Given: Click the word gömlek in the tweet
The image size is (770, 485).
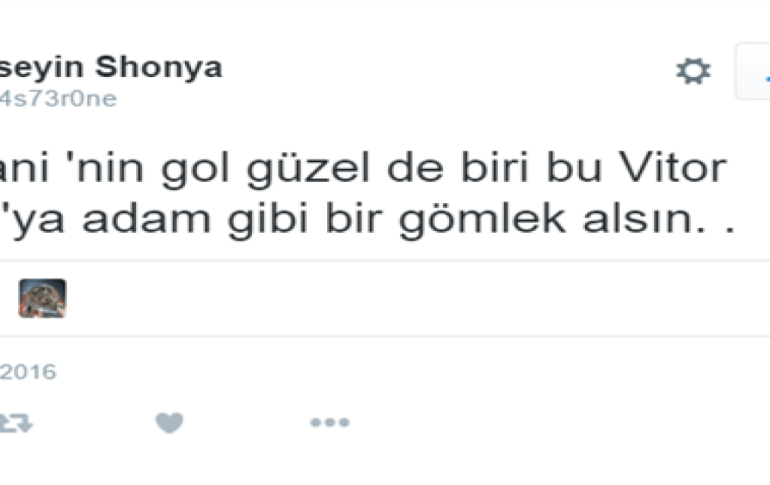Looking at the screenshot, I should [x=482, y=221].
